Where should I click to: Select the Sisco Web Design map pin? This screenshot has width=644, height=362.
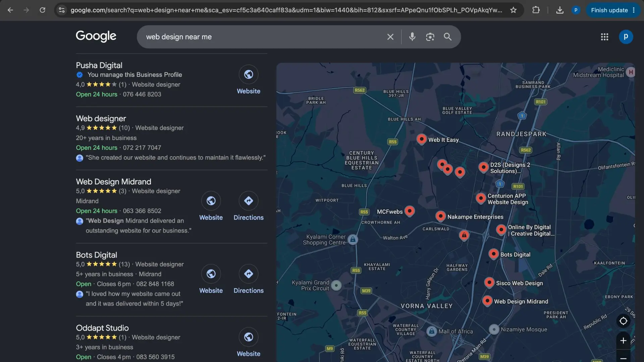489,282
